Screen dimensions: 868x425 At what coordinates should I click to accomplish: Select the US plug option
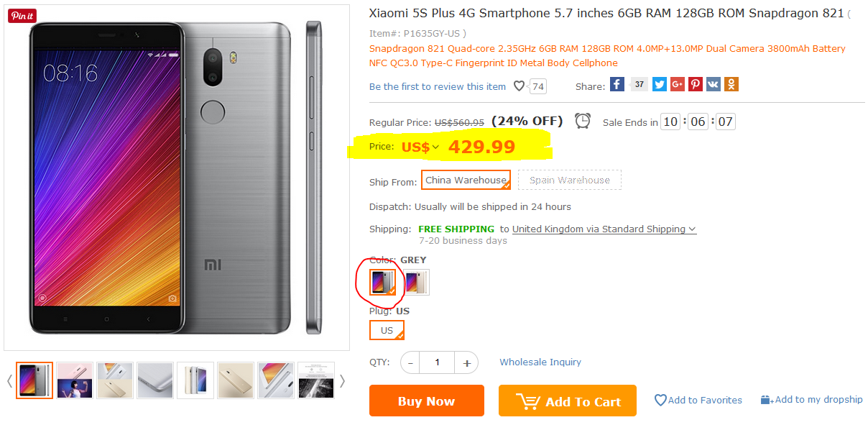387,330
